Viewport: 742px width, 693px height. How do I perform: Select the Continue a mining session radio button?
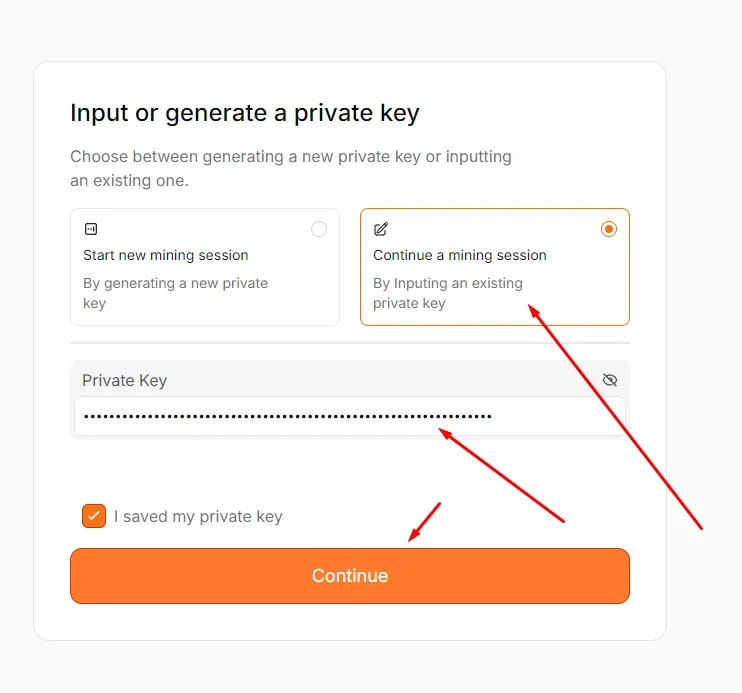tap(609, 229)
